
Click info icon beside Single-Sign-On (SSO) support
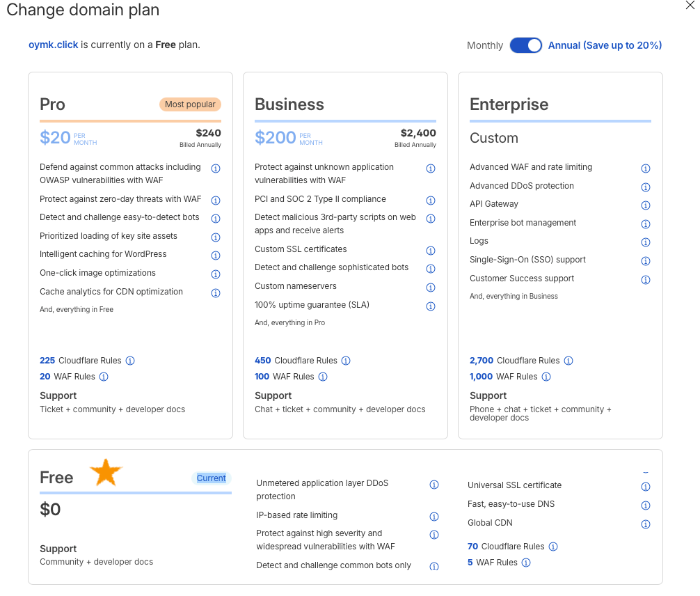[646, 261]
